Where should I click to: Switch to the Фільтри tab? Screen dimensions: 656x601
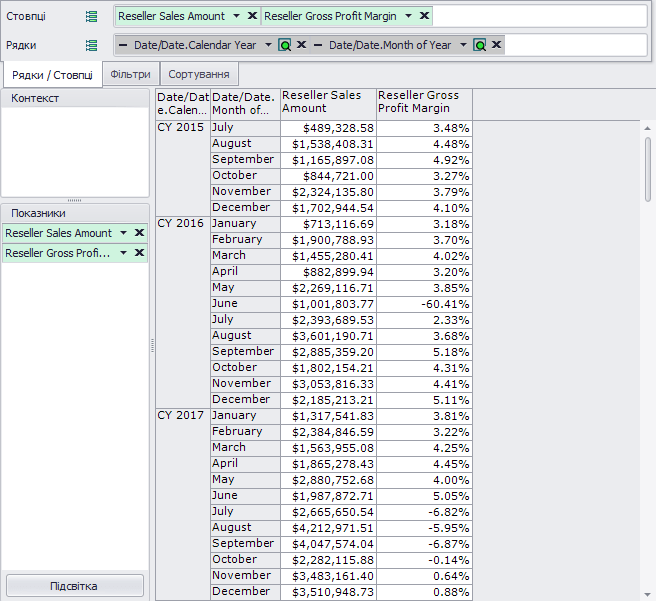point(131,74)
